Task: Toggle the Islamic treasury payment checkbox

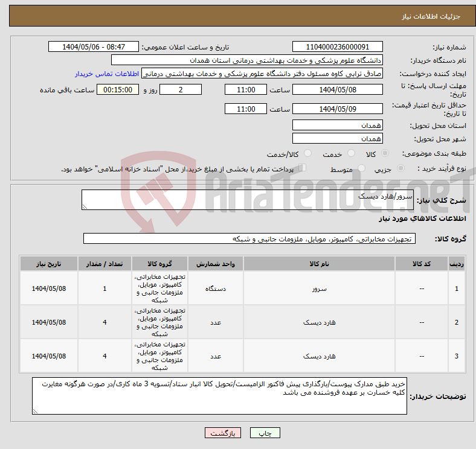Action: [x=303, y=168]
